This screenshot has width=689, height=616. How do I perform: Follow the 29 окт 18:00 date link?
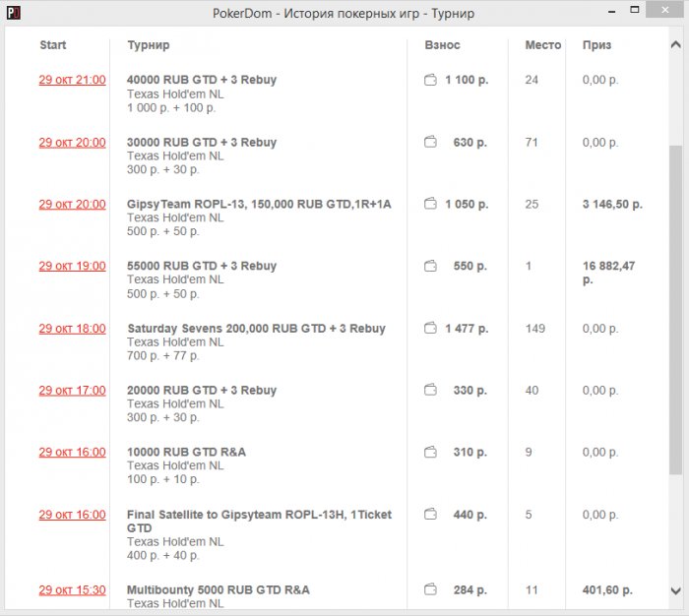click(72, 329)
